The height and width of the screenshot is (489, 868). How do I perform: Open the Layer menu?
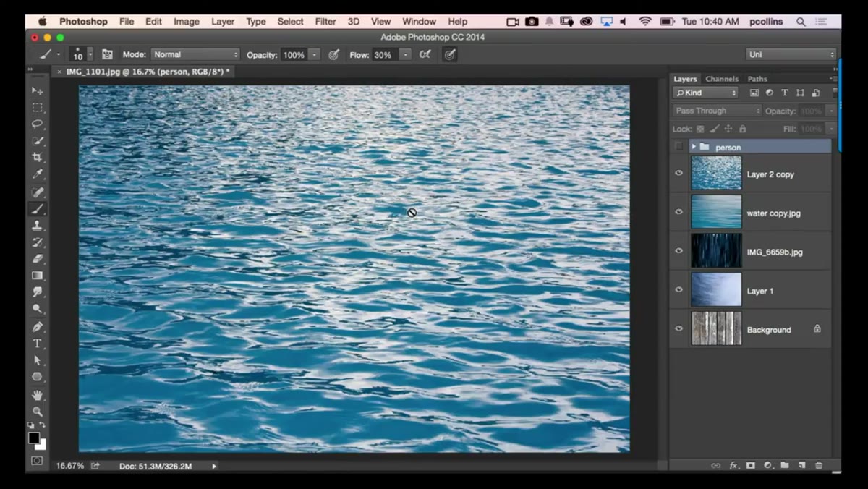(223, 22)
